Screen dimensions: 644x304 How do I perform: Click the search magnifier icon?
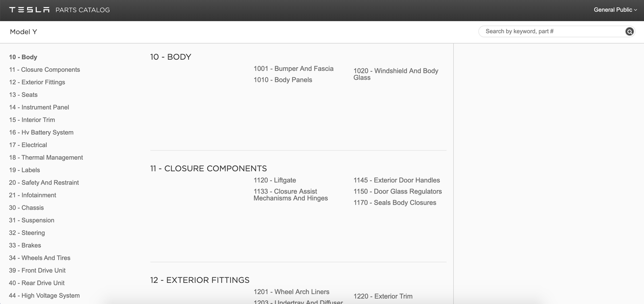(629, 32)
